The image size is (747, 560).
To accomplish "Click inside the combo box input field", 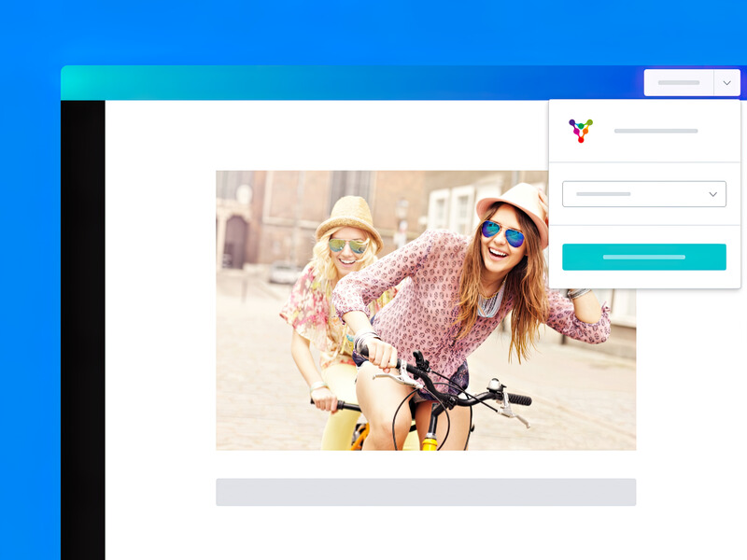I will click(616, 193).
